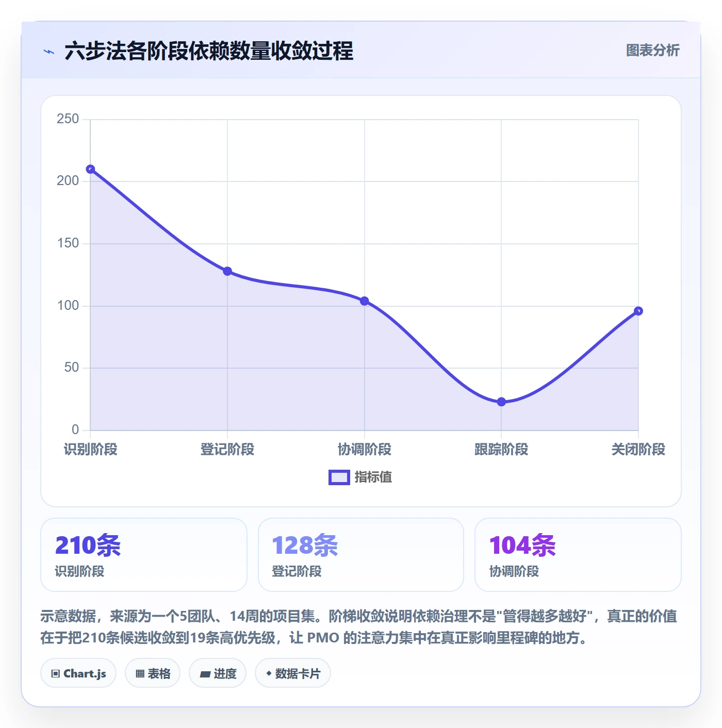The width and height of the screenshot is (722, 728).
Task: Open the 104条 data card
Action: coord(578,555)
